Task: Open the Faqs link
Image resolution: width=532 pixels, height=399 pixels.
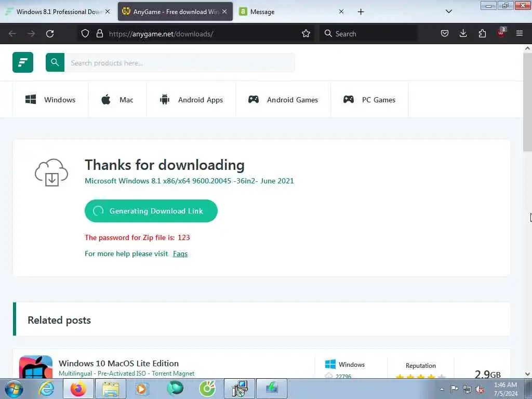Action: click(x=180, y=254)
